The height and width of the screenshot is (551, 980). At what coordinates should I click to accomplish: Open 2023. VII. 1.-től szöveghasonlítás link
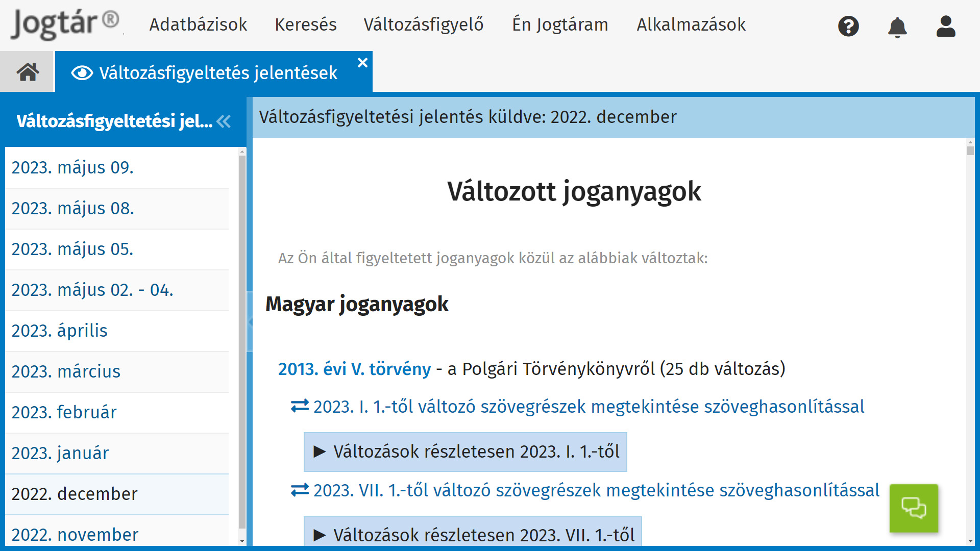pos(596,490)
